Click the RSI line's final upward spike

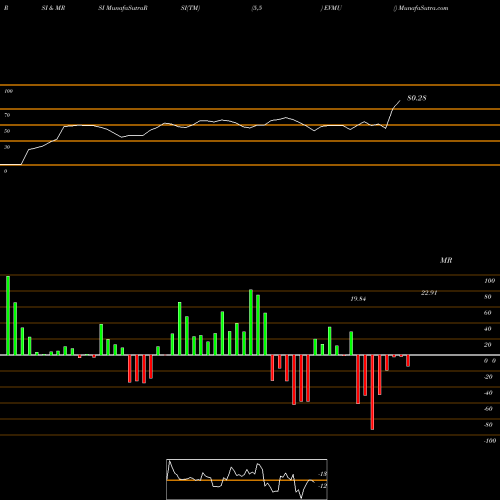393,113
